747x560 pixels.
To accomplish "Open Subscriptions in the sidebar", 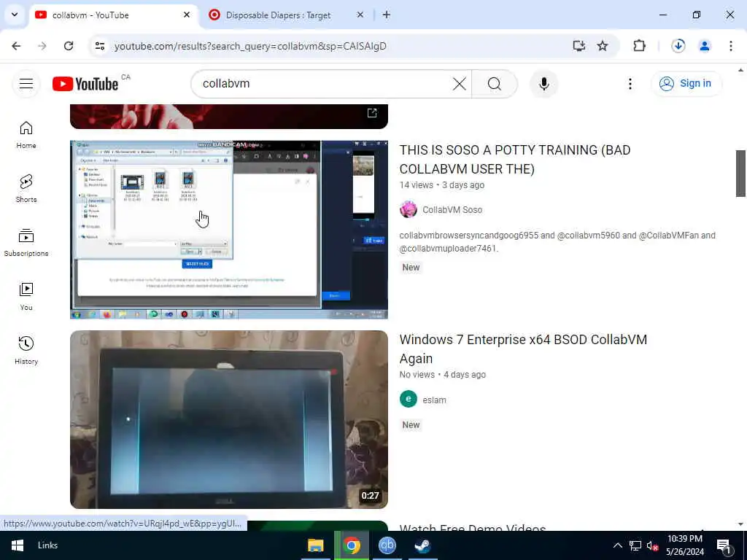I will (x=26, y=242).
